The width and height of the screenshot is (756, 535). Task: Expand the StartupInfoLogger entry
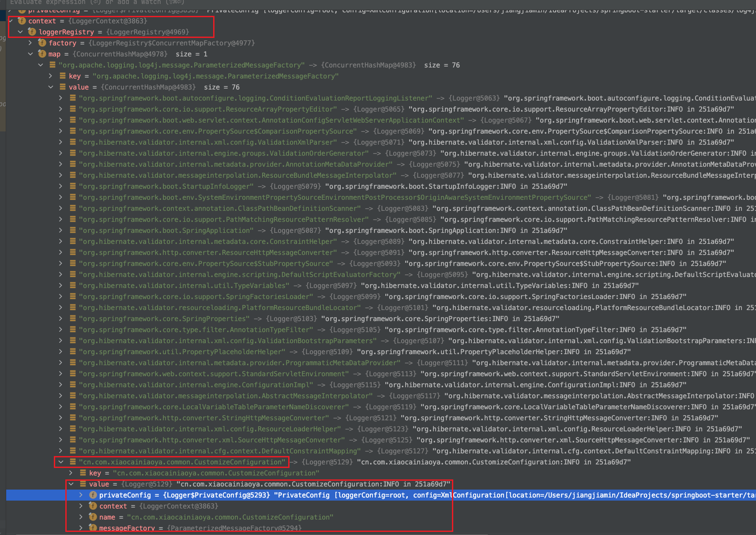pos(60,186)
